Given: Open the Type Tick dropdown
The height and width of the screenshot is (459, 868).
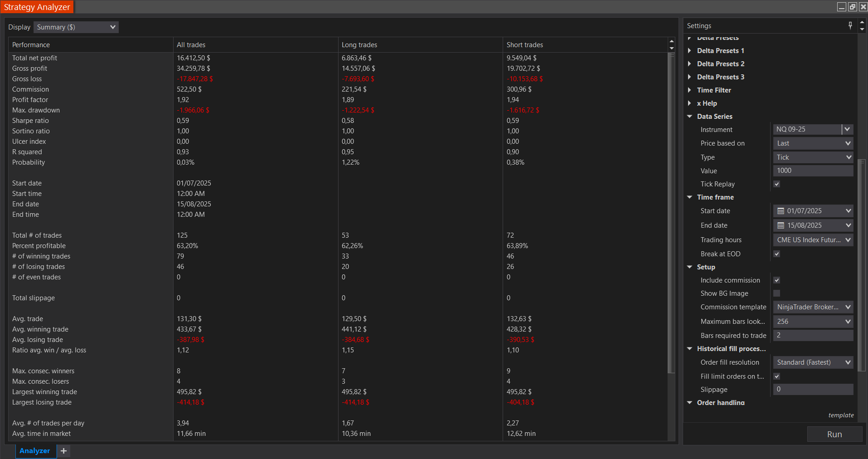Looking at the screenshot, I should click(813, 157).
